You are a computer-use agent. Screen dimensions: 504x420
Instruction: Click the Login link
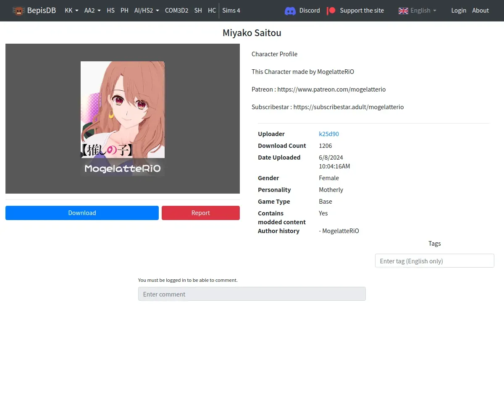tap(459, 10)
